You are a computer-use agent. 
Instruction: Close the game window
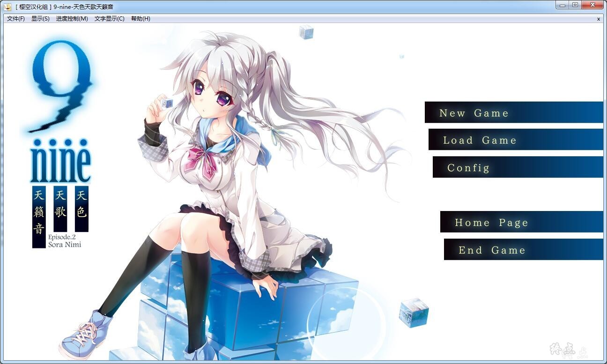click(x=592, y=5)
